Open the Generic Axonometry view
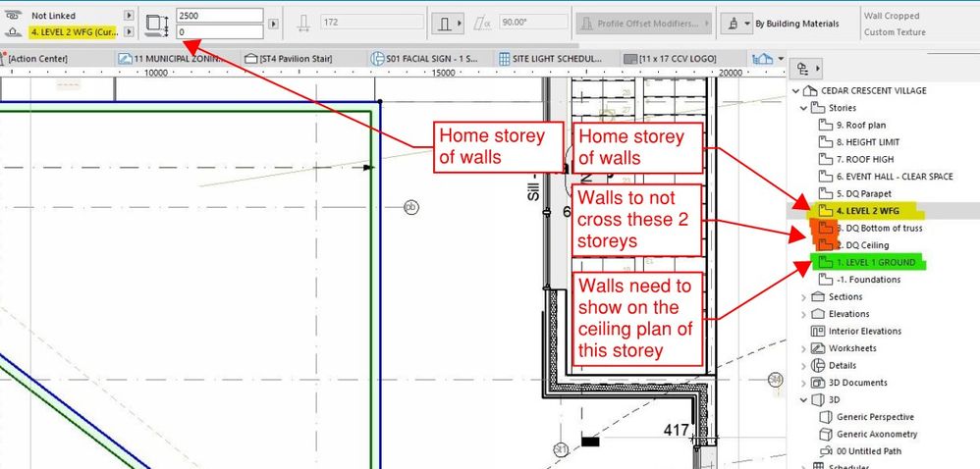 (x=869, y=434)
